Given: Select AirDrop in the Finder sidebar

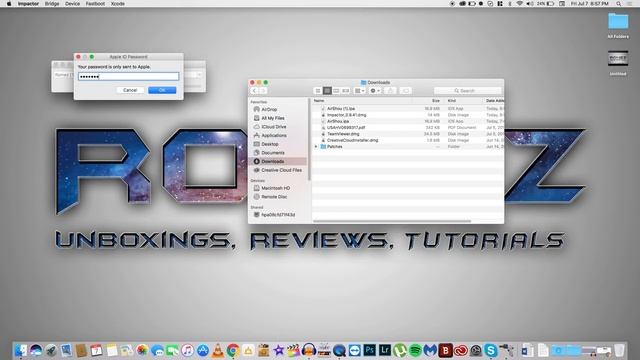Looking at the screenshot, I should pyautogui.click(x=269, y=109).
